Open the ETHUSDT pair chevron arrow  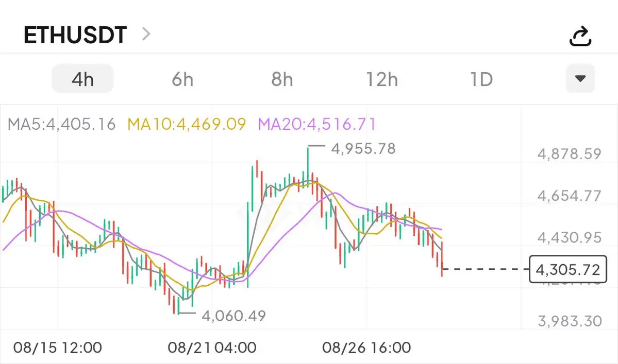tap(146, 34)
